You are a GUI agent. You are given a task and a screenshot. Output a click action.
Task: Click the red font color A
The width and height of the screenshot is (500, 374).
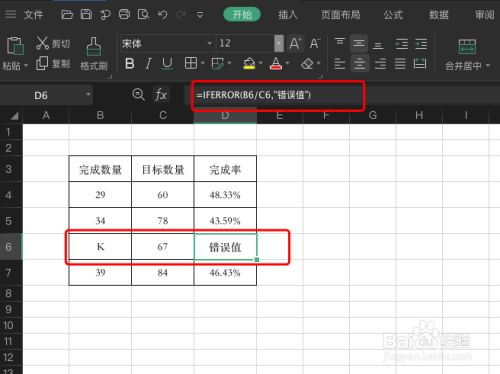point(276,63)
